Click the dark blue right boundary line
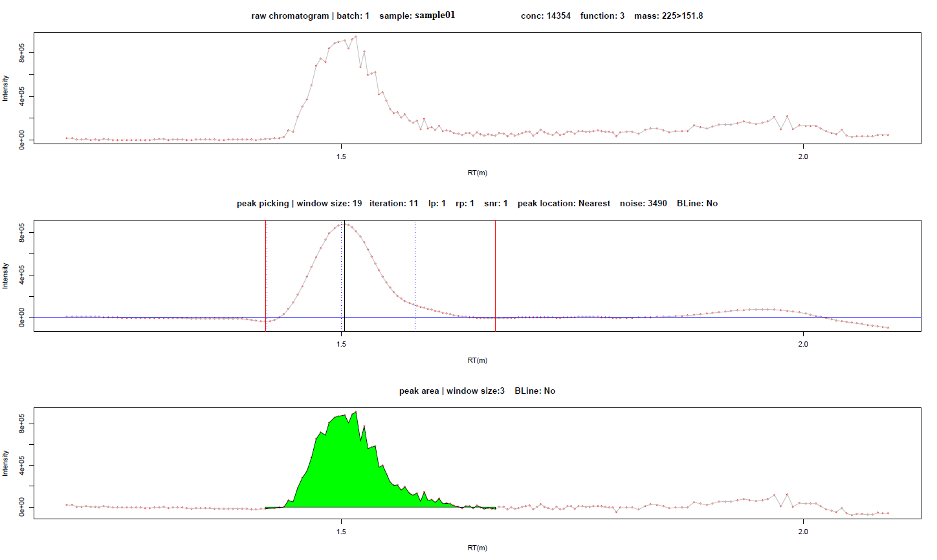 tap(495, 276)
